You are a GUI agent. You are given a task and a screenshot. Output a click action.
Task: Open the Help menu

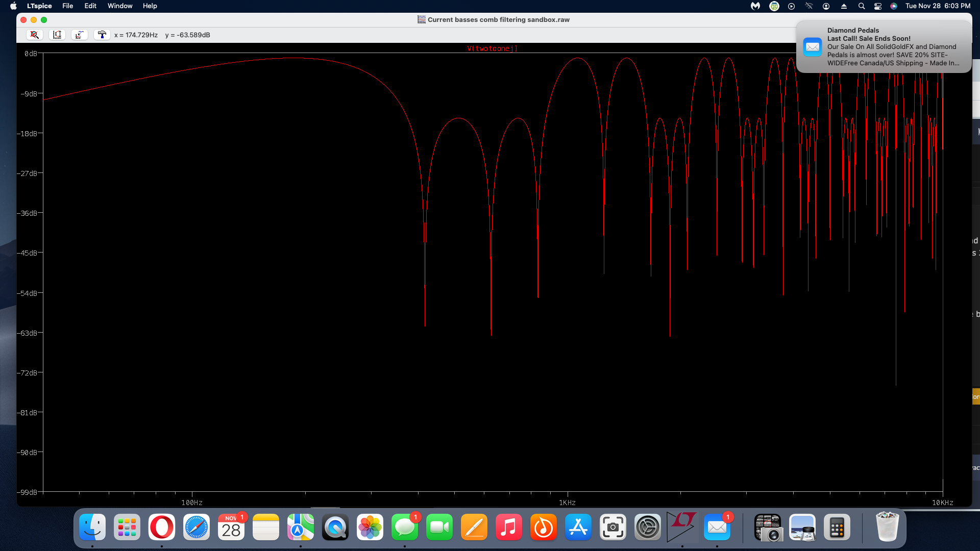[x=150, y=6]
